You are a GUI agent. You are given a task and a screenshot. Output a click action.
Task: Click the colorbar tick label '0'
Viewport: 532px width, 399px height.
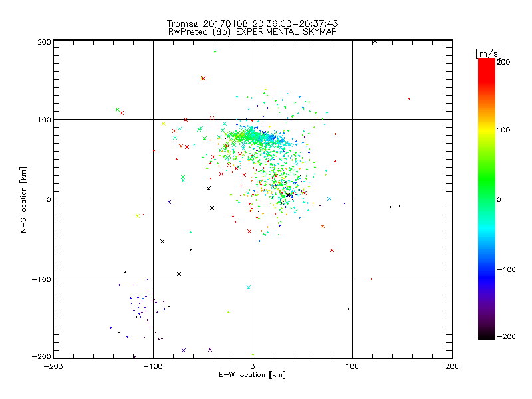[499, 200]
